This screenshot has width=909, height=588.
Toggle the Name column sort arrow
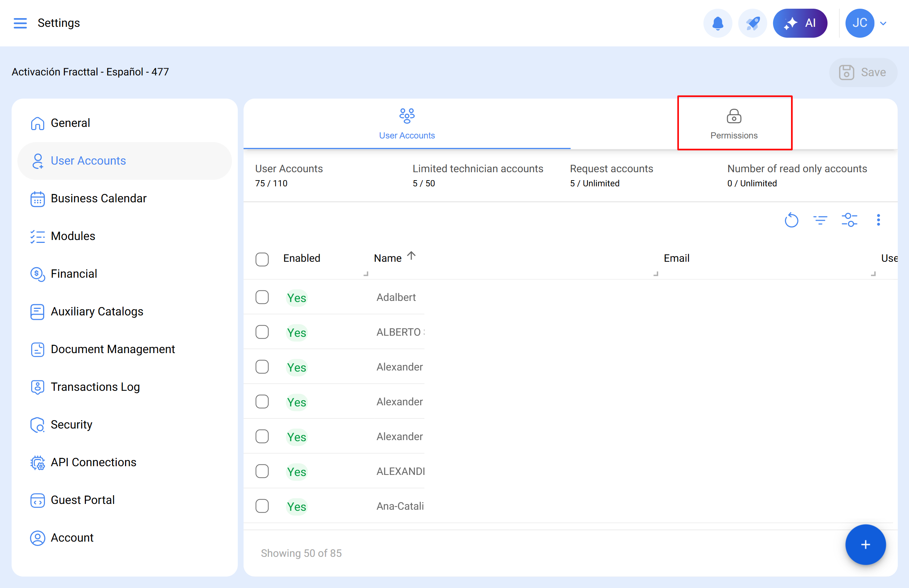[411, 256]
